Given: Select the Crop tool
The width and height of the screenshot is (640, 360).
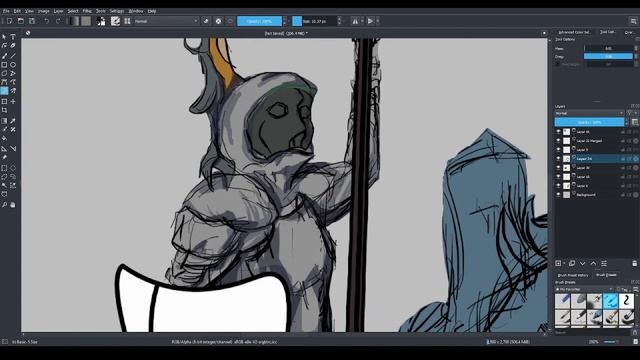Looking at the screenshot, I should tap(4, 110).
